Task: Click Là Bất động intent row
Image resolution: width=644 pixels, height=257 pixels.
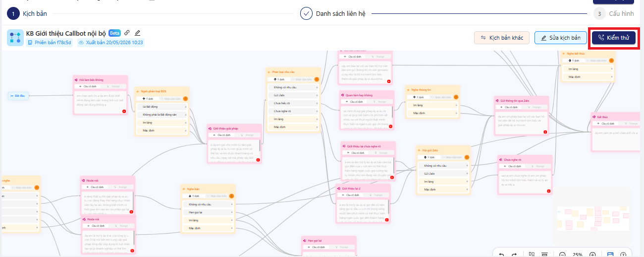Action: (x=162, y=107)
